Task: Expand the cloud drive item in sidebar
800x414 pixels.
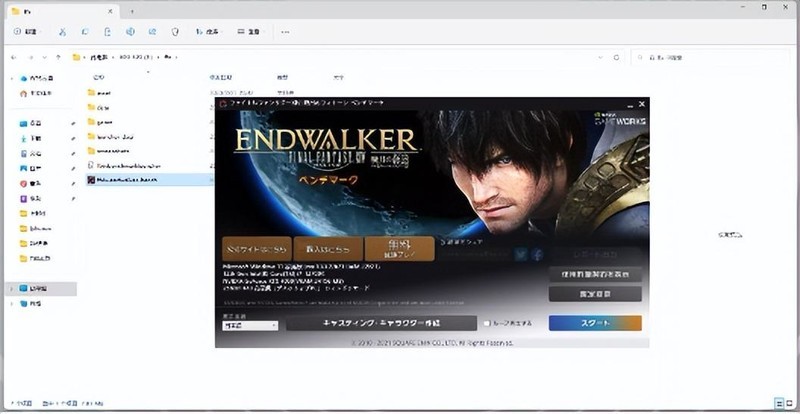Action: click(x=12, y=78)
